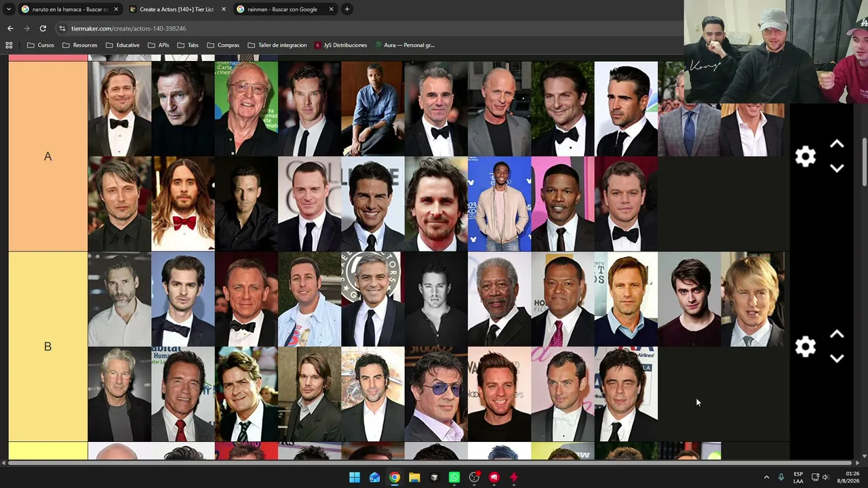Image resolution: width=868 pixels, height=488 pixels.
Task: Open WhatsApp from the taskbar
Action: [454, 477]
